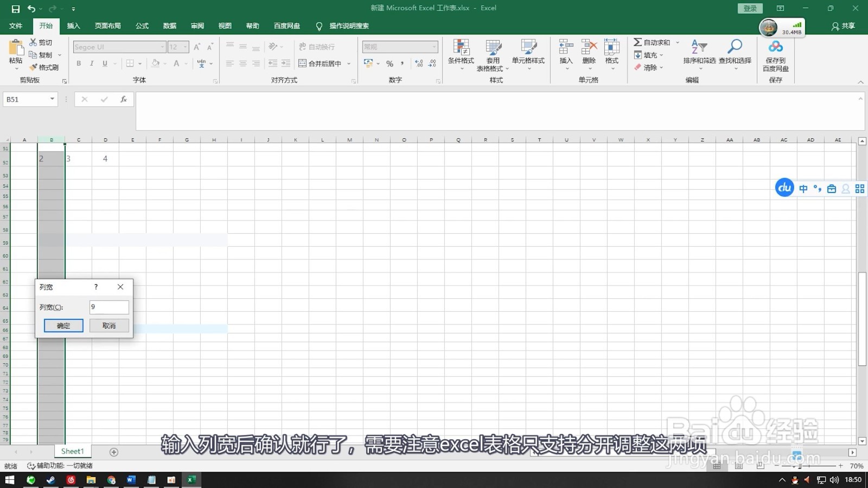The height and width of the screenshot is (488, 868).
Task: Click the zoom slider in status bar
Action: [808, 466]
